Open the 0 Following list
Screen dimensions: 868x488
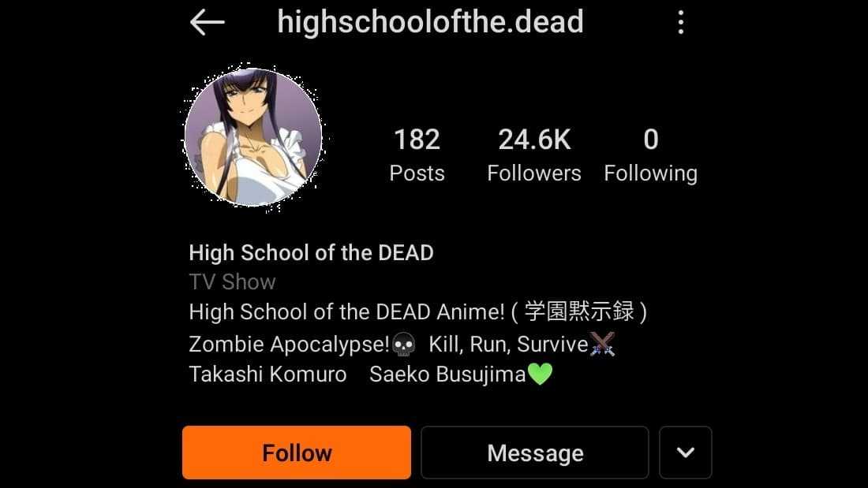click(650, 155)
